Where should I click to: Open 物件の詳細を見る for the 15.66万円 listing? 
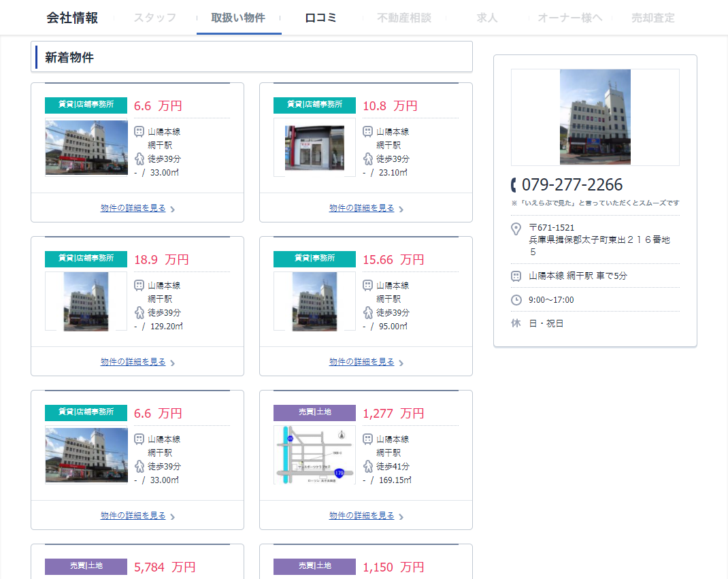[x=362, y=362]
